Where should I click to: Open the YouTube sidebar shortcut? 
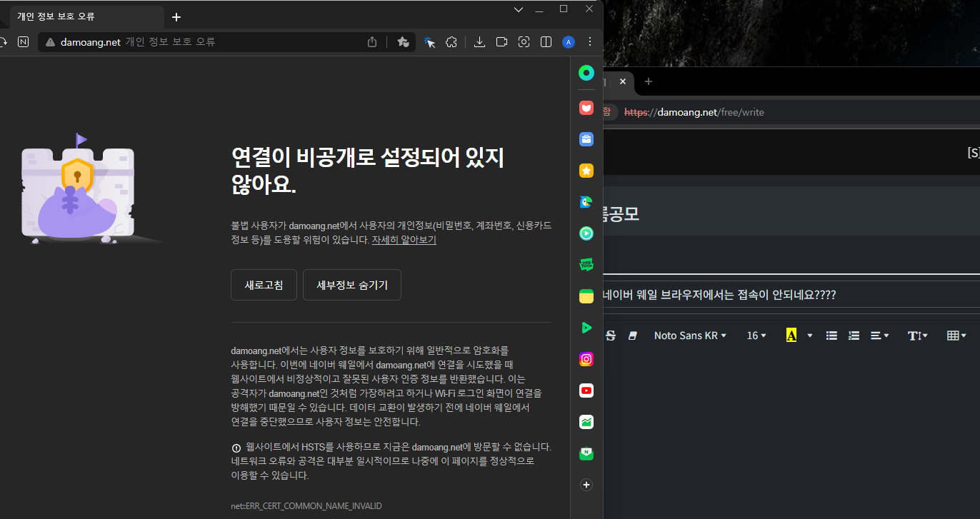coord(586,390)
